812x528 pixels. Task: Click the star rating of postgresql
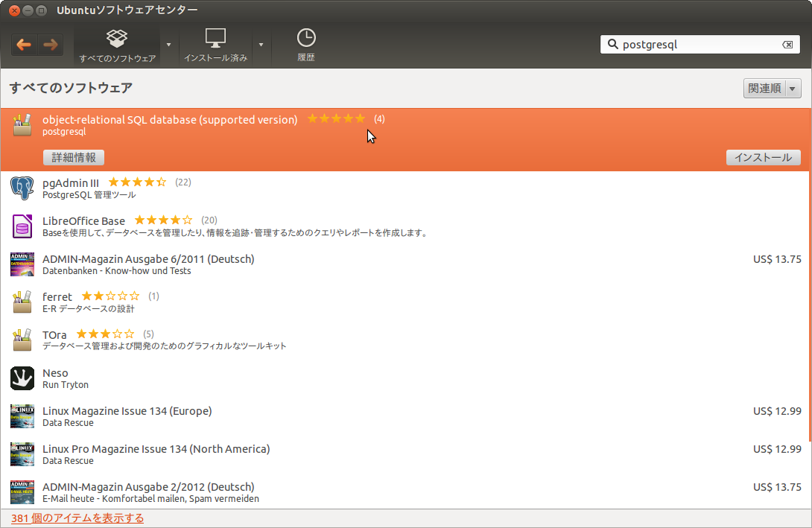click(x=337, y=118)
